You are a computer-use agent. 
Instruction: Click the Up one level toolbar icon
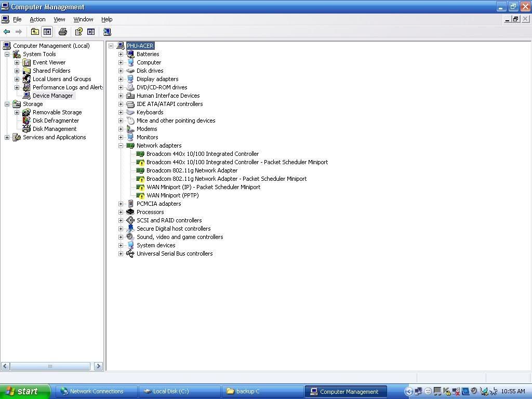[x=35, y=32]
